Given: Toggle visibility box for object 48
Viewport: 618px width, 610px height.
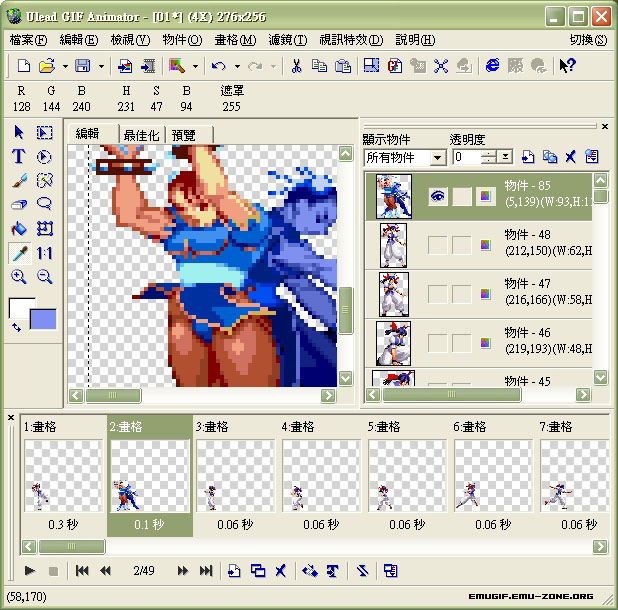Looking at the screenshot, I should [437, 245].
